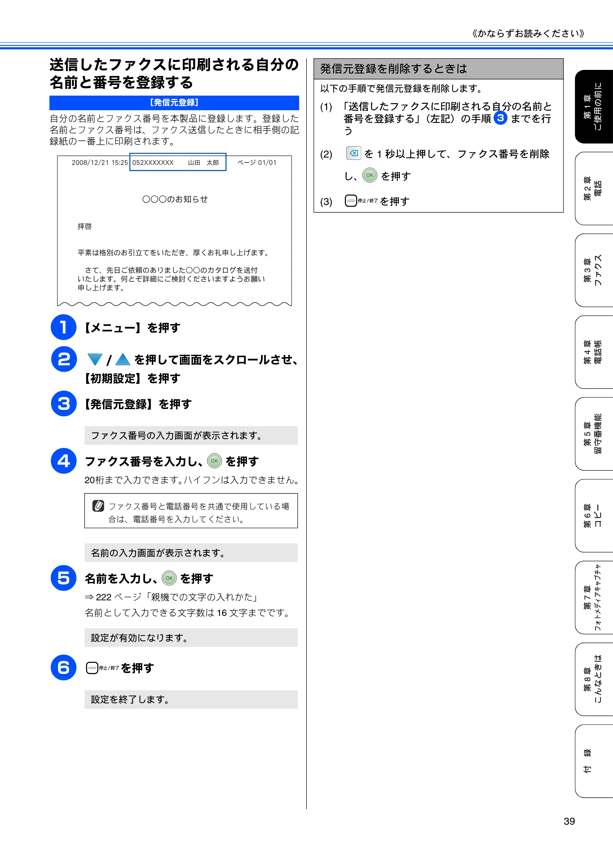The image size is (613, 868).
Task: Click the up arrow triangle icon in step 2
Action: pos(123,360)
